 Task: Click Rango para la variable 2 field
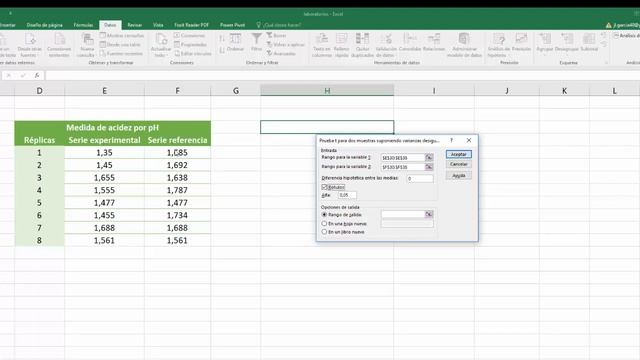pyautogui.click(x=402, y=167)
